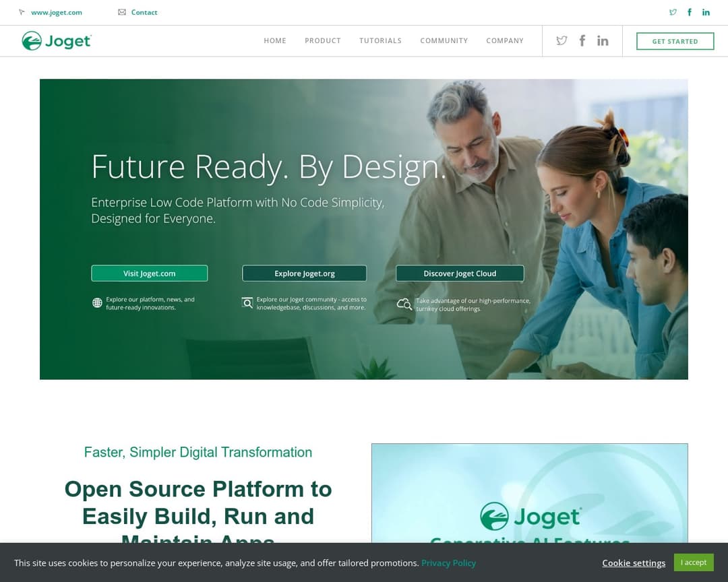Open LinkedIn icon in top utility bar
The height and width of the screenshot is (582, 728).
pos(706,13)
